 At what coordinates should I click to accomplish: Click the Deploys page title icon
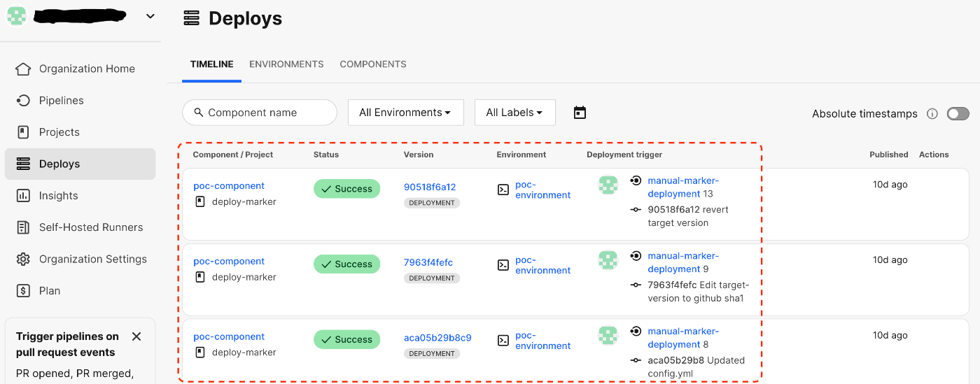pyautogui.click(x=192, y=18)
